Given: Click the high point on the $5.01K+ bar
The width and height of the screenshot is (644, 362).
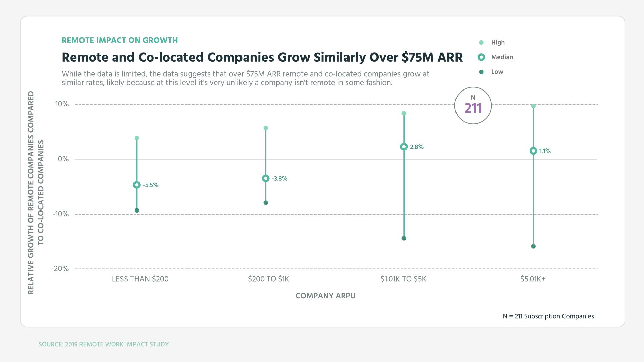Looking at the screenshot, I should (533, 105).
